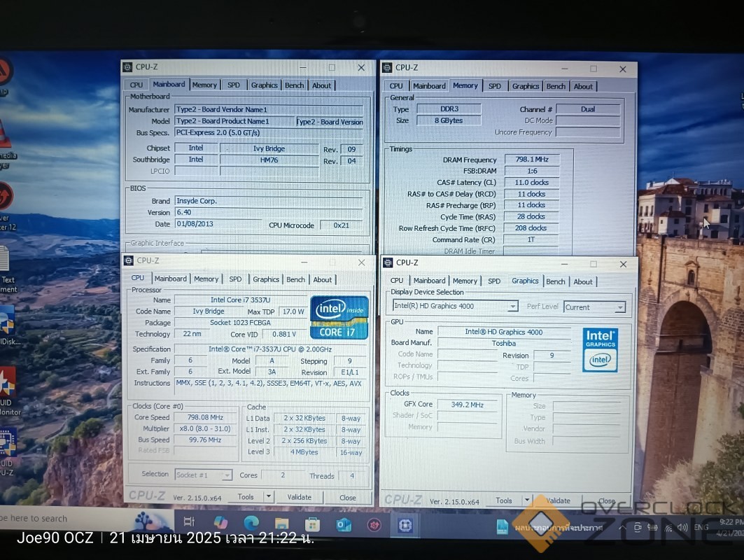744x560 pixels.
Task: Open Microsoft Edge from the taskbar
Action: [251, 522]
